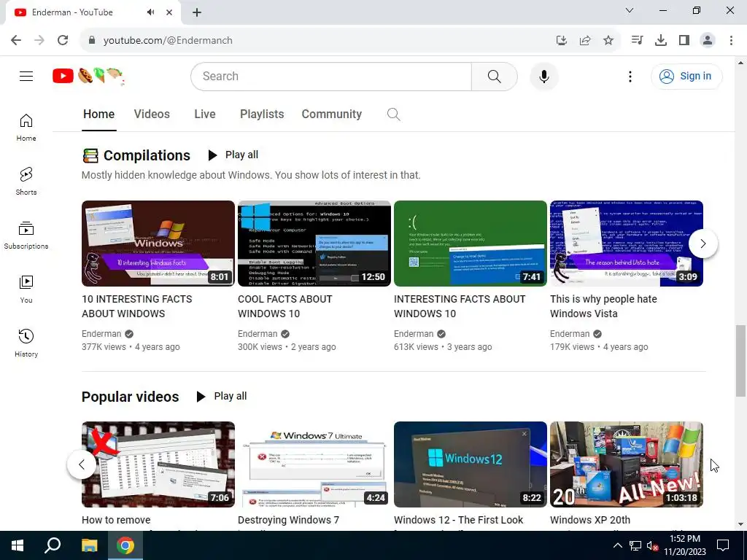Open a new browser tab
Viewport: 747px width, 560px height.
click(197, 13)
